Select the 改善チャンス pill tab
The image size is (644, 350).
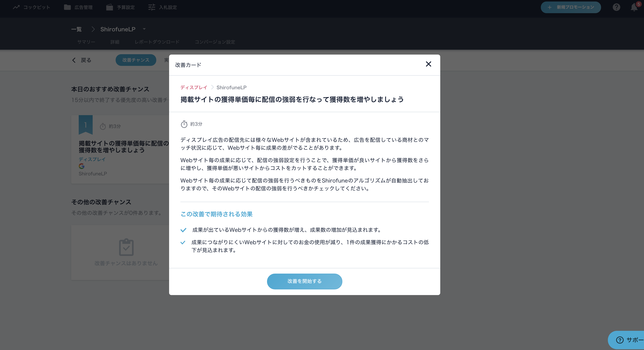pyautogui.click(x=136, y=60)
